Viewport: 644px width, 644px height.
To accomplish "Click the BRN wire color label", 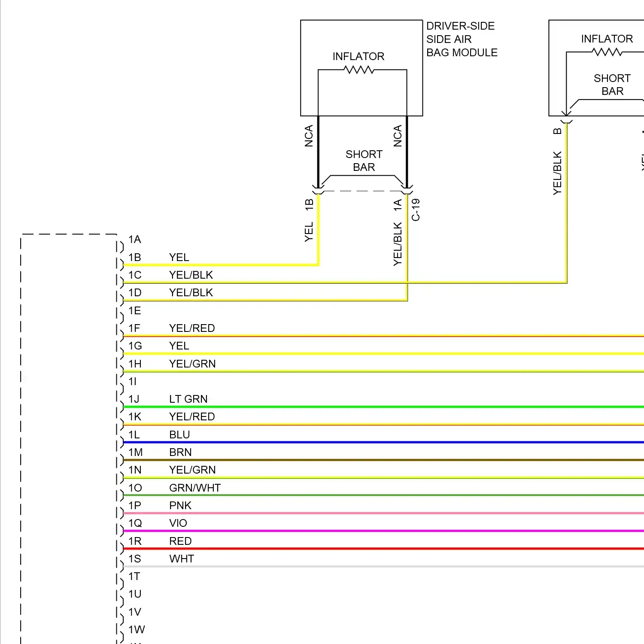I will click(x=180, y=452).
